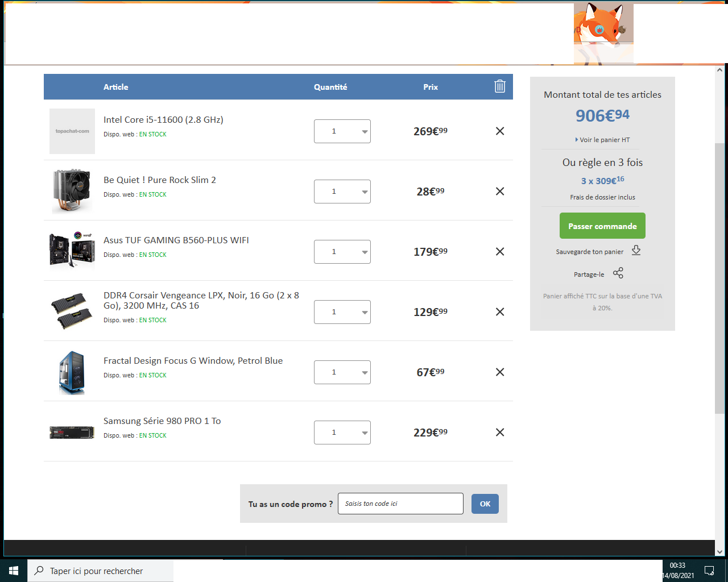Open the Intel Core i5-11600 product link
This screenshot has height=582, width=728.
163,120
